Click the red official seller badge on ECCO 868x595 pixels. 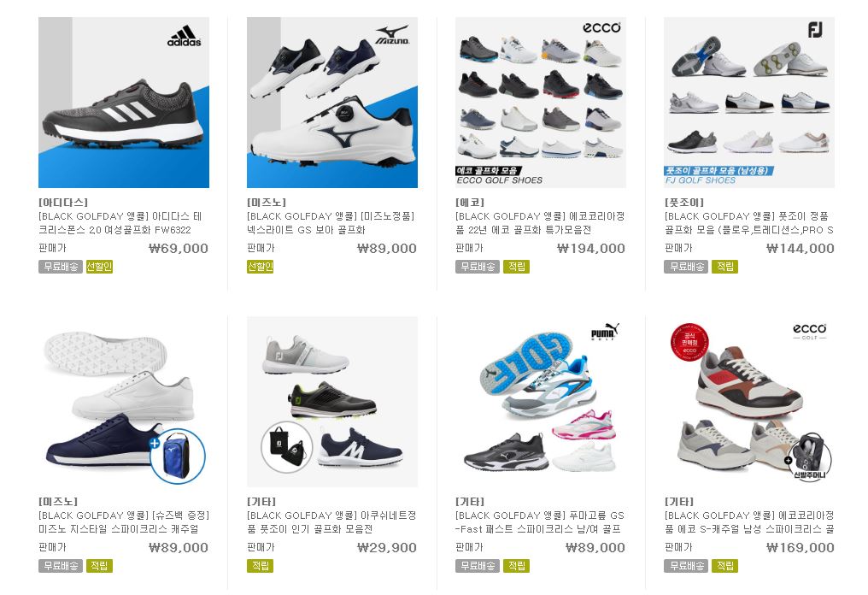pos(689,343)
